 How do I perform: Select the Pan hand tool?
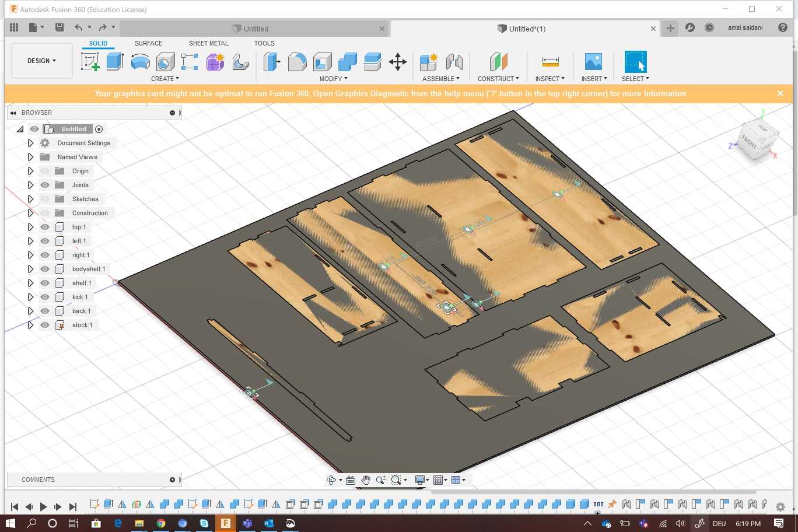(x=366, y=480)
